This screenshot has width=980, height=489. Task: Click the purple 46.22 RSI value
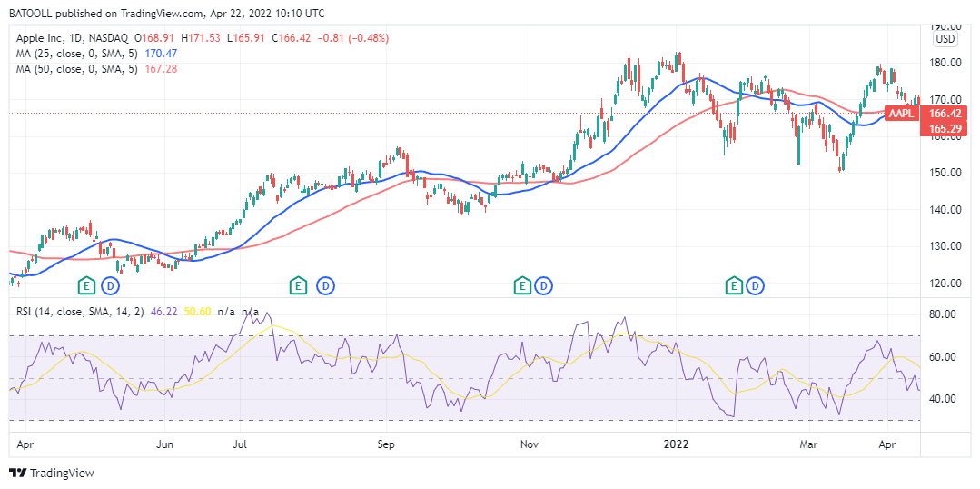coord(163,310)
